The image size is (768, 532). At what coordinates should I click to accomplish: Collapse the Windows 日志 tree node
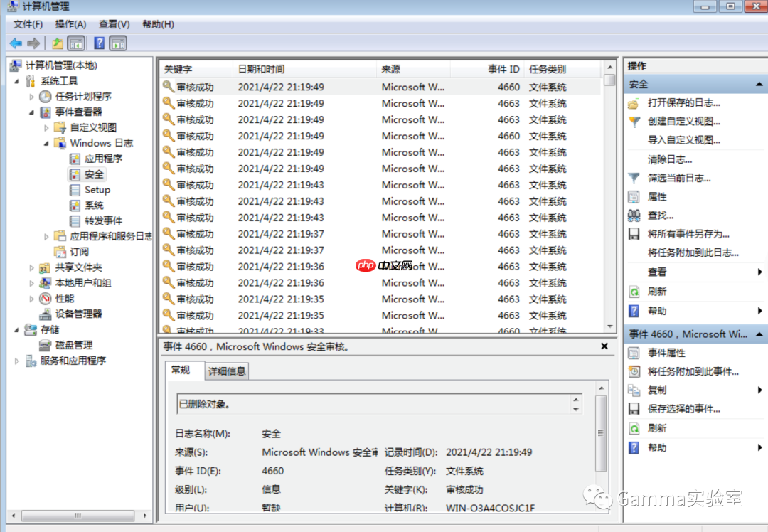(x=46, y=144)
